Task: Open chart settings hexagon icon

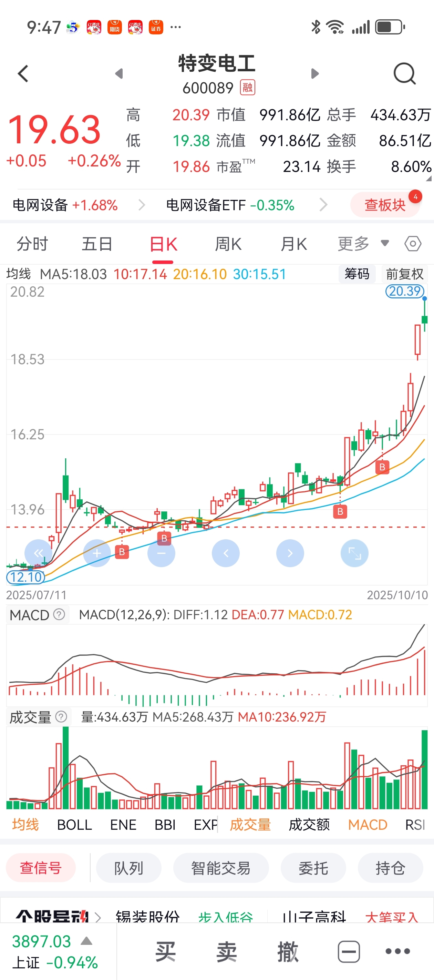Action: [x=413, y=244]
